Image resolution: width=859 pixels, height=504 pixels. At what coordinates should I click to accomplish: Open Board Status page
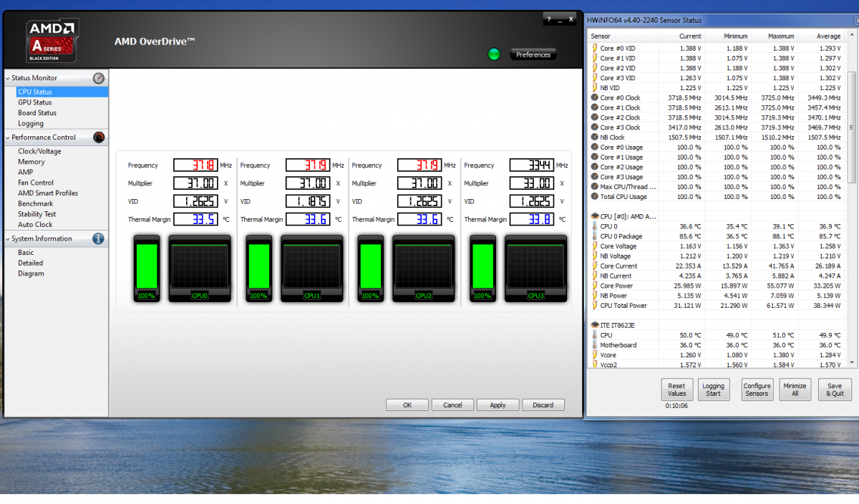tap(37, 113)
